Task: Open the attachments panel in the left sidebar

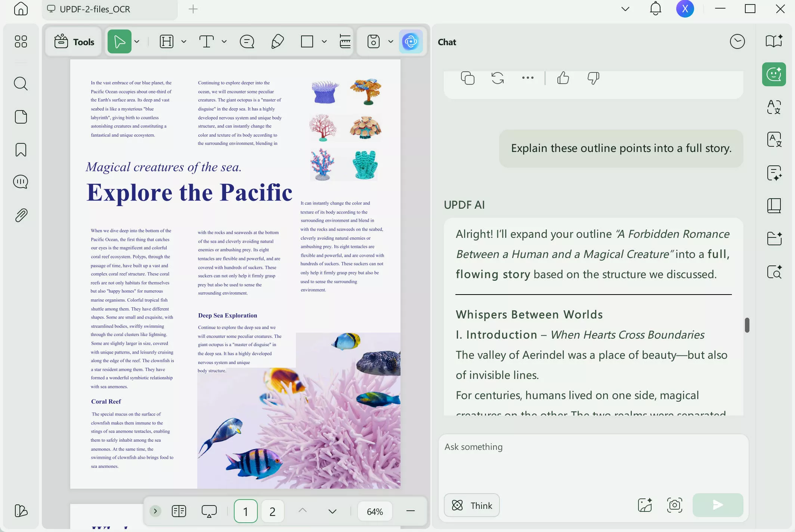Action: (x=21, y=215)
